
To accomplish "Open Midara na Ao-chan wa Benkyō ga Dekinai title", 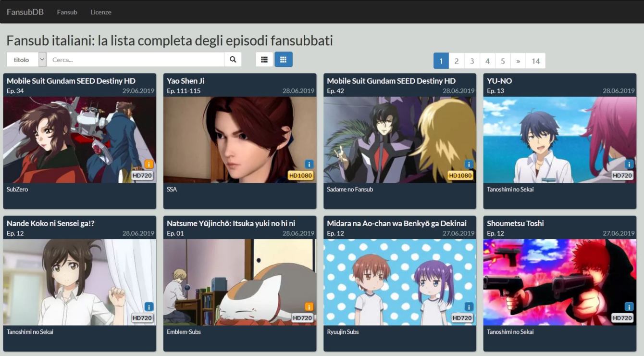I will point(396,223).
